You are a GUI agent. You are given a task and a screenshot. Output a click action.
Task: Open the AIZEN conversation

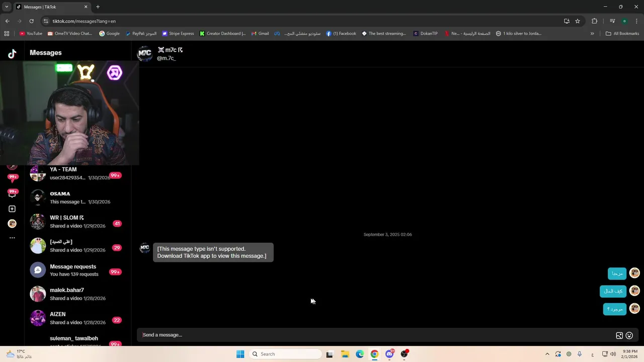click(x=78, y=318)
